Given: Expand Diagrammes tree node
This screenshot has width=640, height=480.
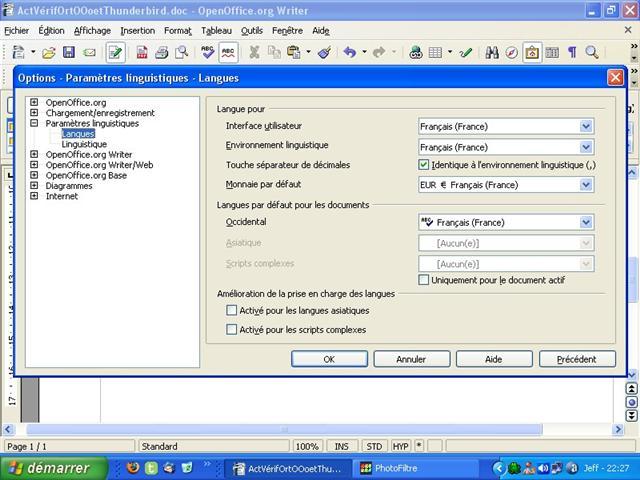Looking at the screenshot, I should tap(34, 185).
